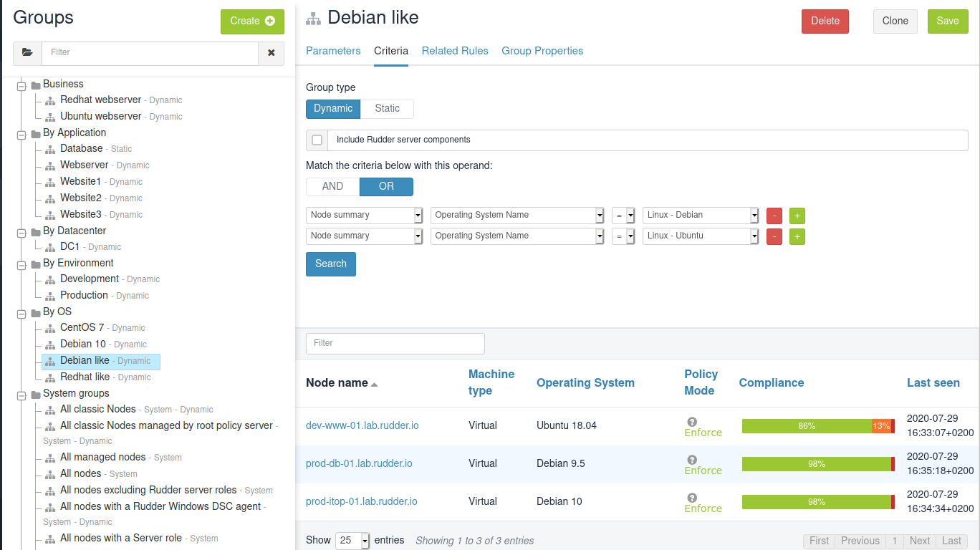Switch group type to Static
Image resolution: width=980 pixels, height=550 pixels.
click(x=387, y=109)
